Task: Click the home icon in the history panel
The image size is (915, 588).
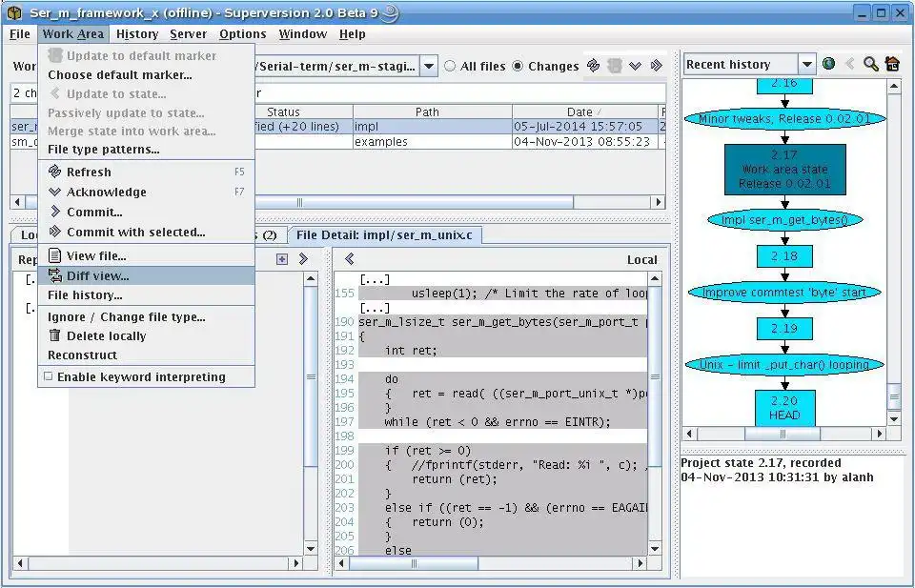Action: point(892,64)
